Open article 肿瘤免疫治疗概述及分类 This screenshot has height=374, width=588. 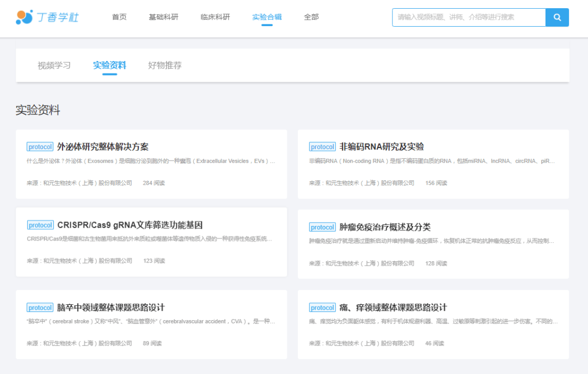coord(385,227)
